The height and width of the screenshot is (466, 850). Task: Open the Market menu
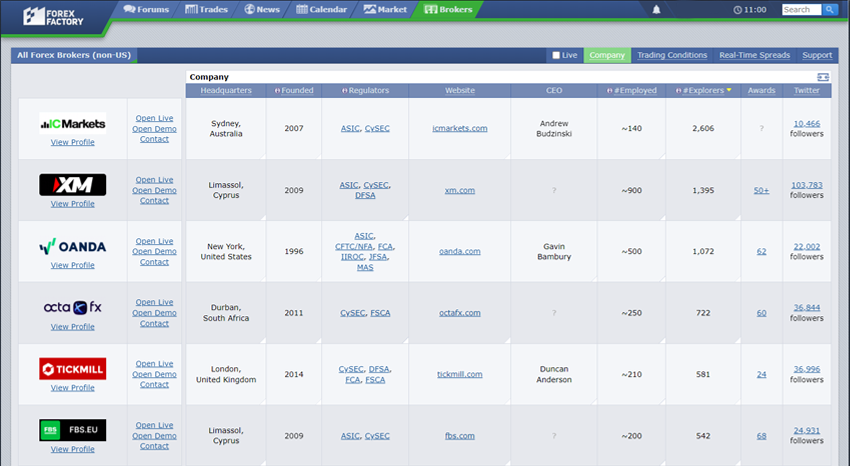(x=385, y=10)
